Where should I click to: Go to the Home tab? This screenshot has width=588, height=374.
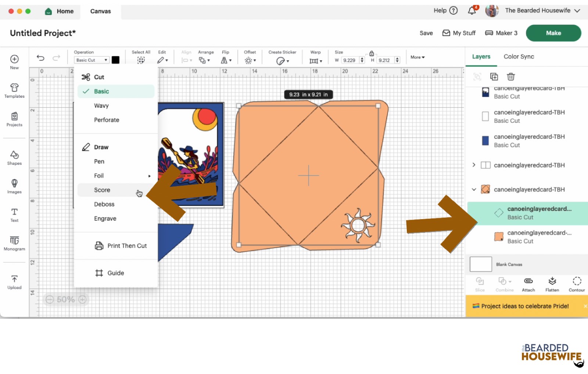(x=59, y=11)
